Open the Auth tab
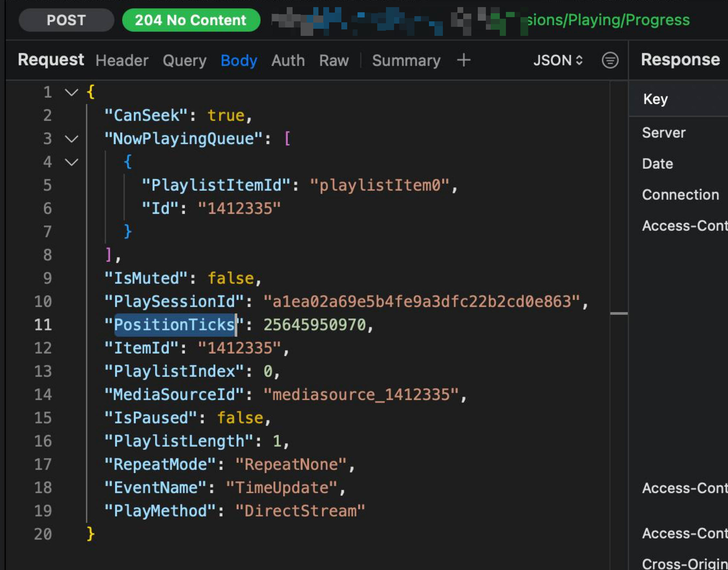Viewport: 728px width, 570px height. click(288, 61)
